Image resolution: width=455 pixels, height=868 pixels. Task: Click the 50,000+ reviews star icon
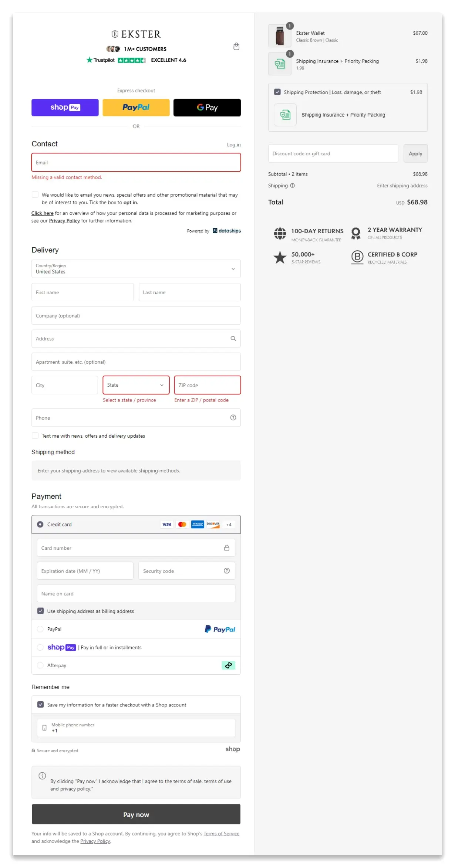point(280,257)
